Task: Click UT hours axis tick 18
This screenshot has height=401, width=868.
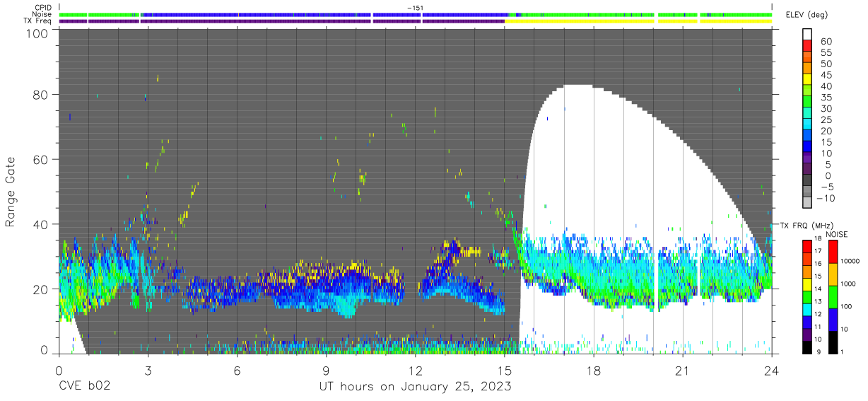Action: click(x=594, y=370)
